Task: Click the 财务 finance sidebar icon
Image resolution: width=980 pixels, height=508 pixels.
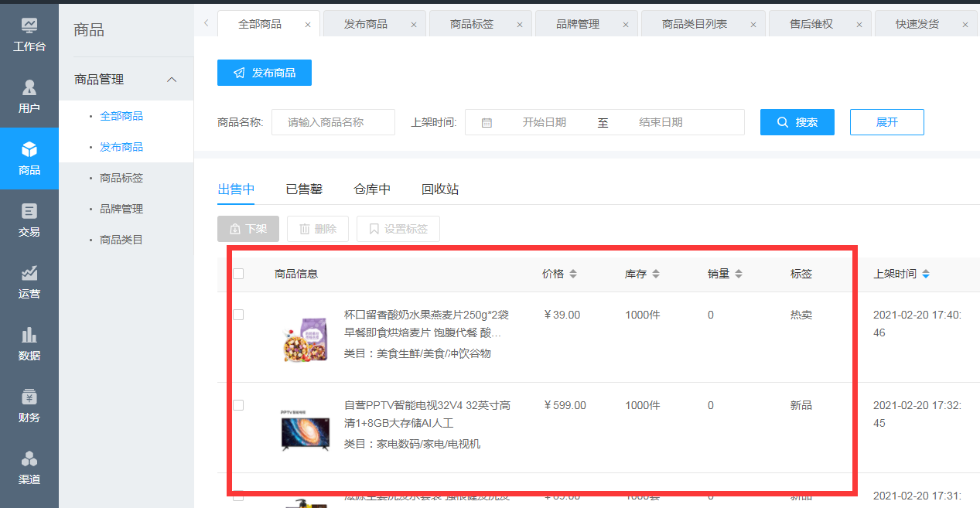Action: coord(29,397)
